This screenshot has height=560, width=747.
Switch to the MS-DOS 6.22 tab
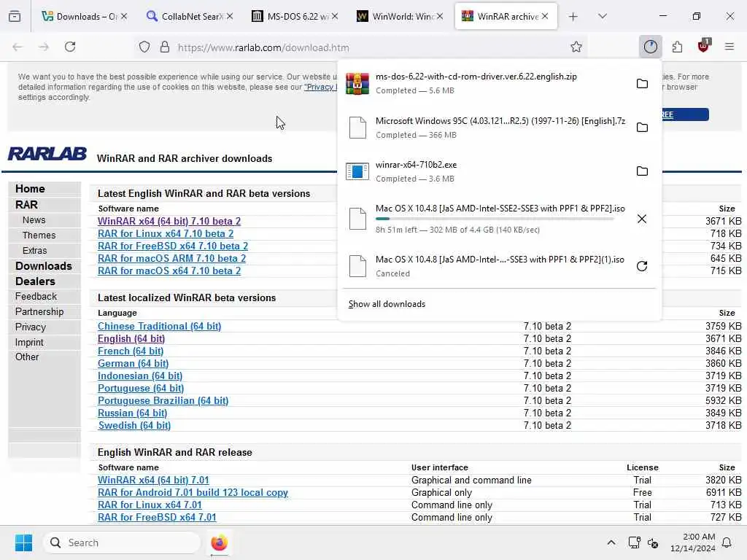click(x=295, y=16)
